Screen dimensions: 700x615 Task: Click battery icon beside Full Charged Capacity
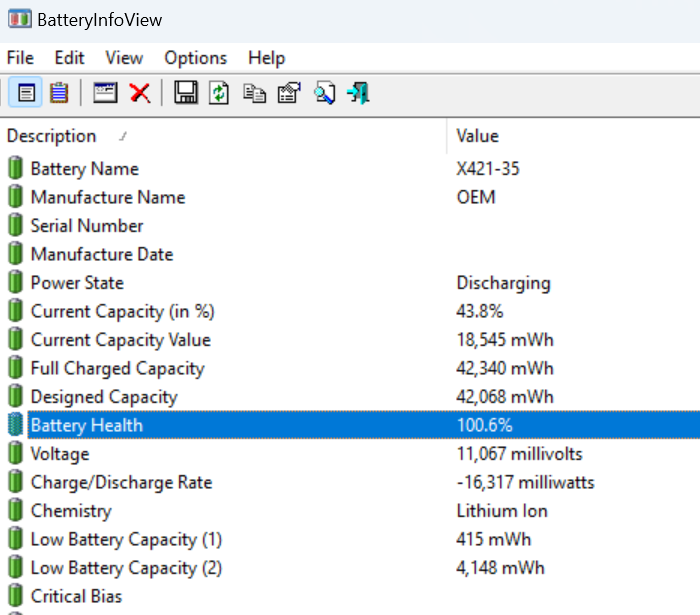tap(16, 368)
